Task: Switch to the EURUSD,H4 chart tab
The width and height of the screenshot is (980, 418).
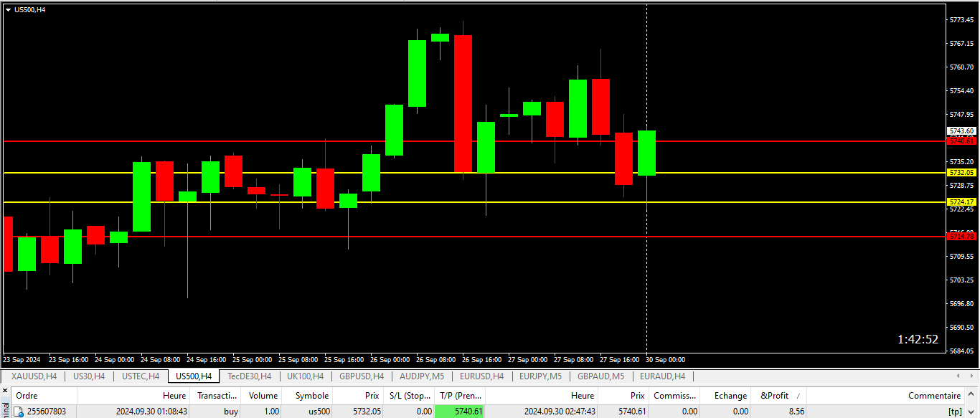Action: coord(482,376)
